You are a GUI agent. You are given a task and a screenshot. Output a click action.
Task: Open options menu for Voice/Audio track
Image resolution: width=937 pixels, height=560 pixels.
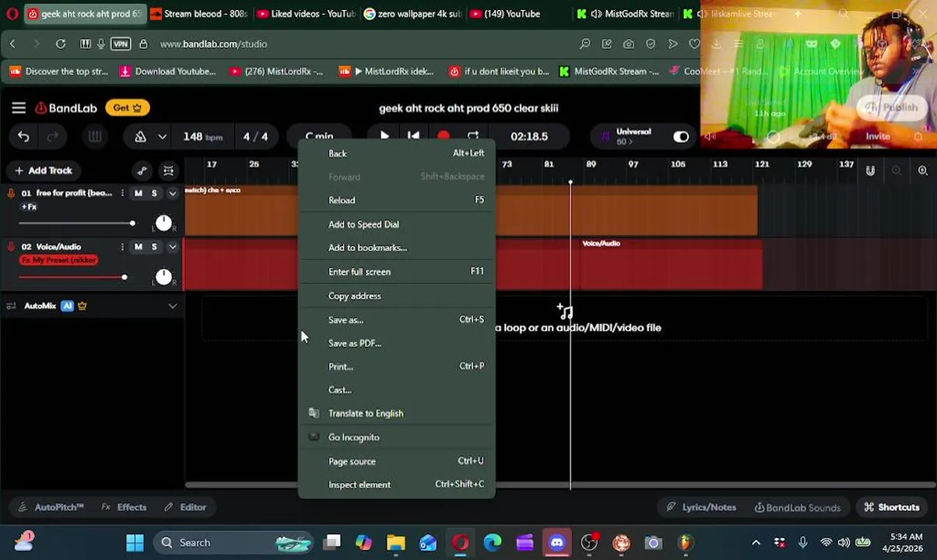coord(122,247)
